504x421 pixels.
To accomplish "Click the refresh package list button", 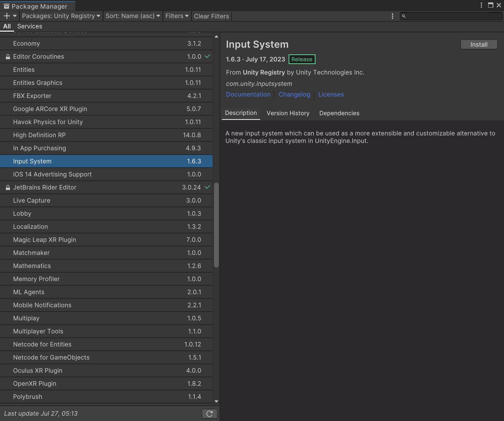I will (x=210, y=413).
